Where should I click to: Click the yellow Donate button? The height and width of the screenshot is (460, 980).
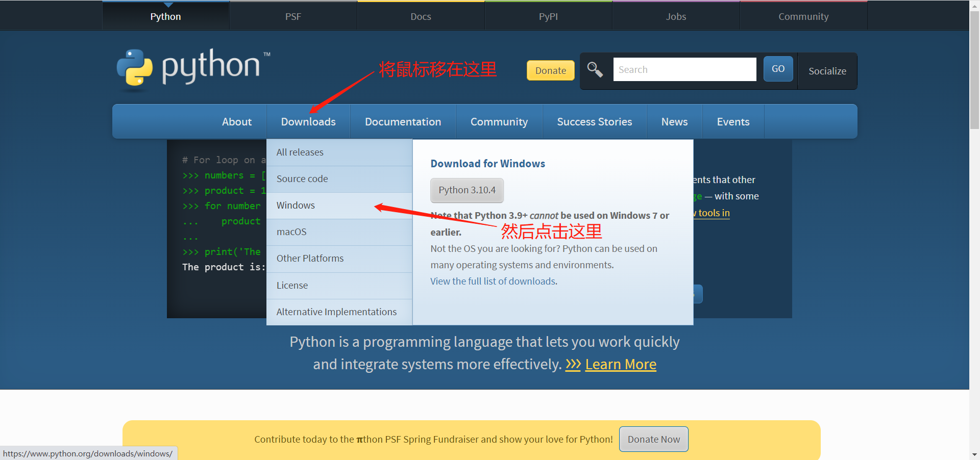tap(551, 70)
